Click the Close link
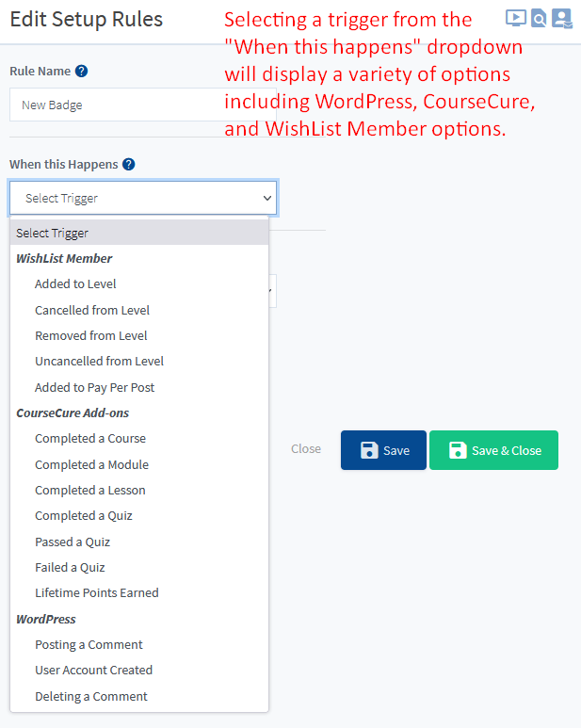This screenshot has height=728, width=581. [306, 449]
